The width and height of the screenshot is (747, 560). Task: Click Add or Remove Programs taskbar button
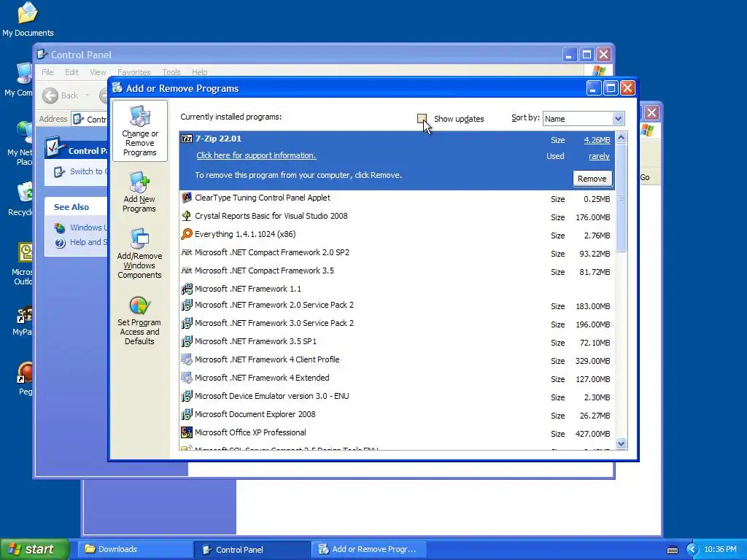369,549
